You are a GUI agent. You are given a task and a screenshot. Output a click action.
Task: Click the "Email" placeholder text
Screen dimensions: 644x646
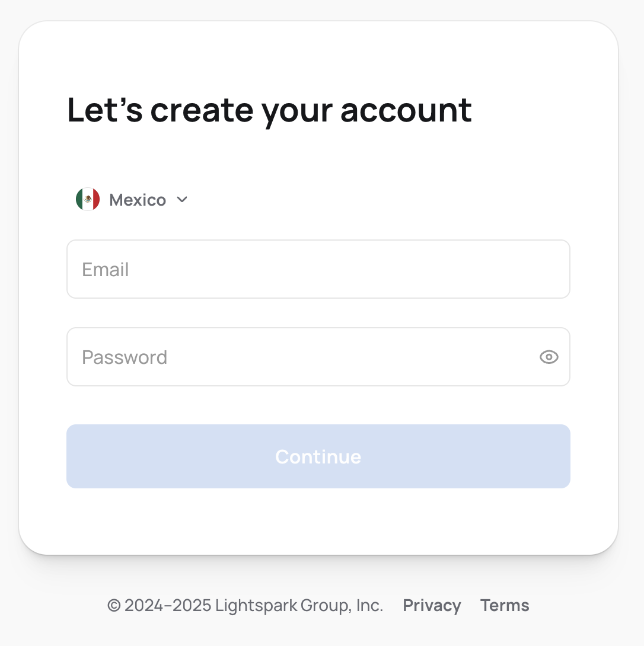(106, 270)
